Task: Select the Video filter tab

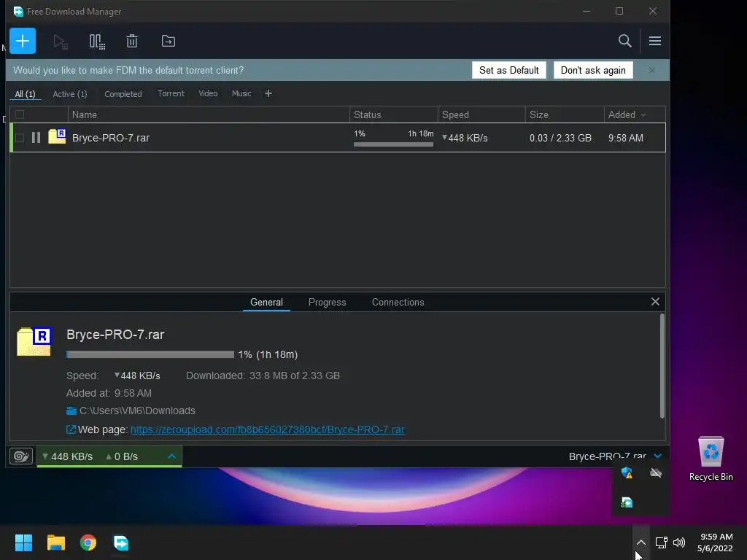Action: pos(208,93)
